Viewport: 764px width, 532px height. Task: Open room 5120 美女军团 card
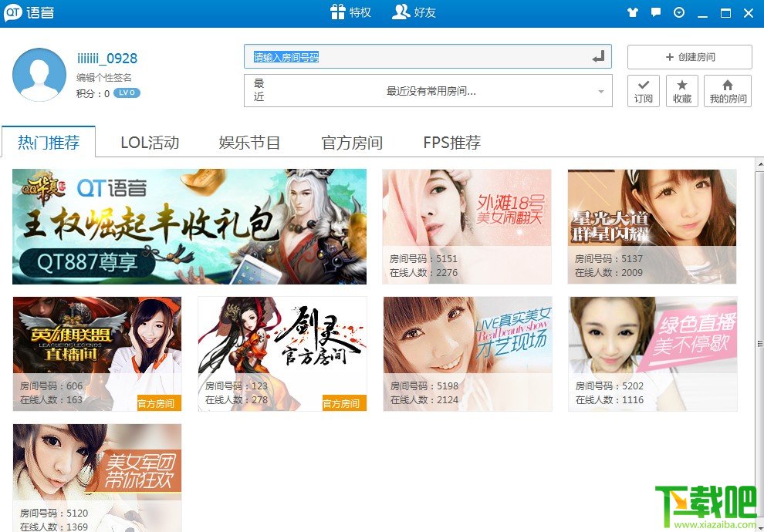pyautogui.click(x=97, y=477)
